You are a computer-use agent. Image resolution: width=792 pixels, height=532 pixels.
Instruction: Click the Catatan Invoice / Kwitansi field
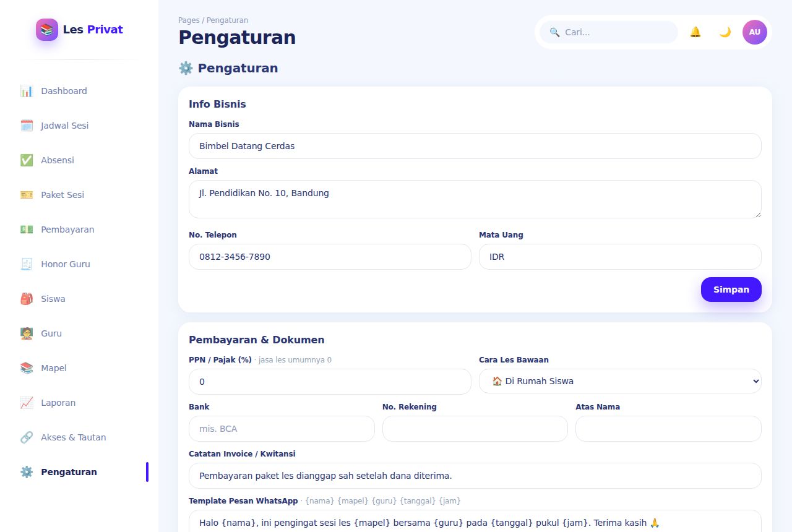pyautogui.click(x=475, y=476)
